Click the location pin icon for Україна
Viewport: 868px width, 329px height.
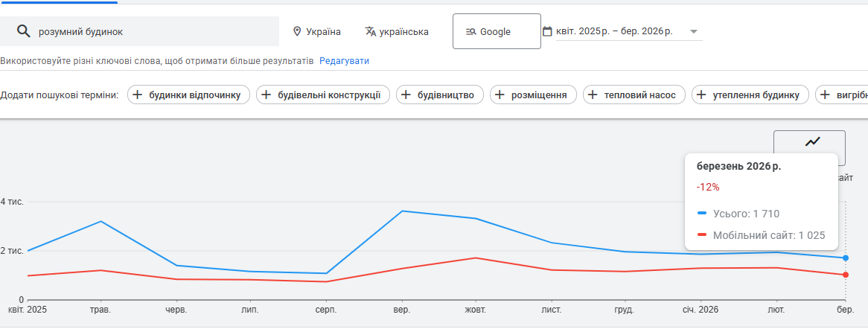click(x=297, y=32)
